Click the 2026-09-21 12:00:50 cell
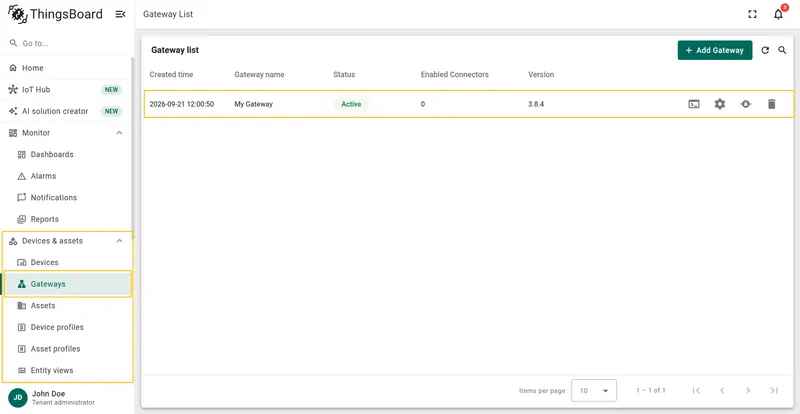 point(182,104)
